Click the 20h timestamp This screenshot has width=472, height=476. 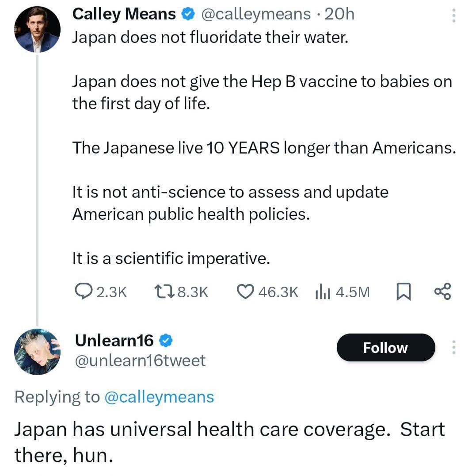pos(339,14)
